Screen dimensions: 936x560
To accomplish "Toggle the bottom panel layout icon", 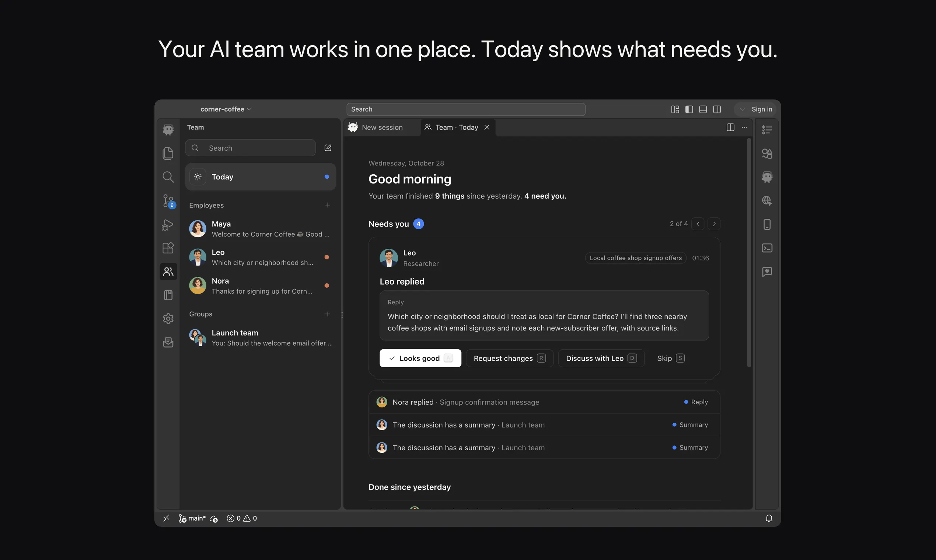I will pyautogui.click(x=703, y=109).
